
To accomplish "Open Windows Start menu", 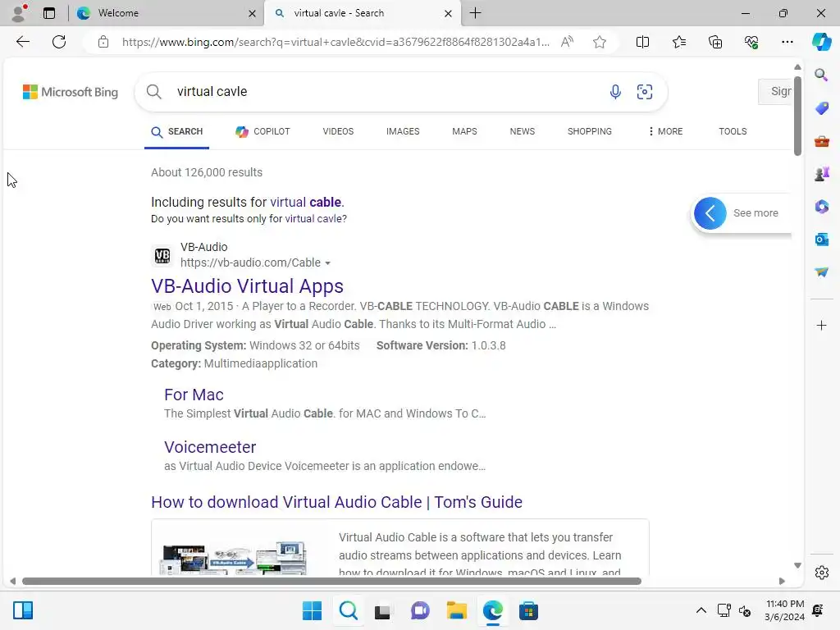I will pyautogui.click(x=312, y=610).
